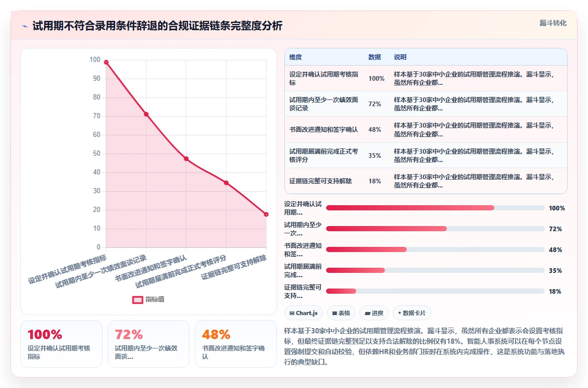Click the 维度 column header

click(295, 57)
